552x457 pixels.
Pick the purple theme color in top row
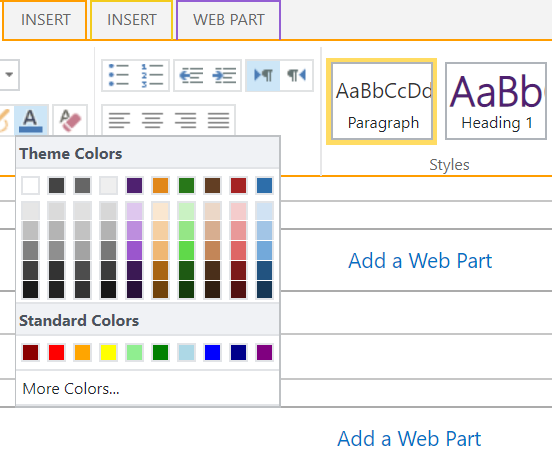134,186
